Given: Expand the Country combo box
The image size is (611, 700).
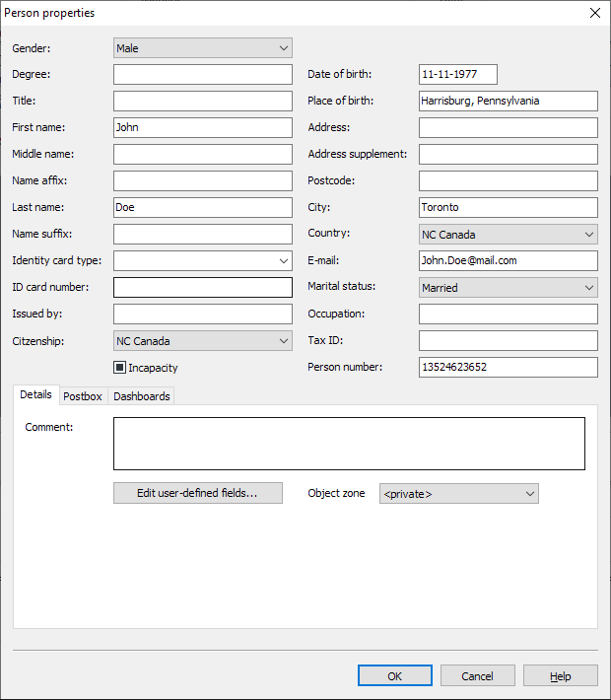Looking at the screenshot, I should click(x=509, y=235).
